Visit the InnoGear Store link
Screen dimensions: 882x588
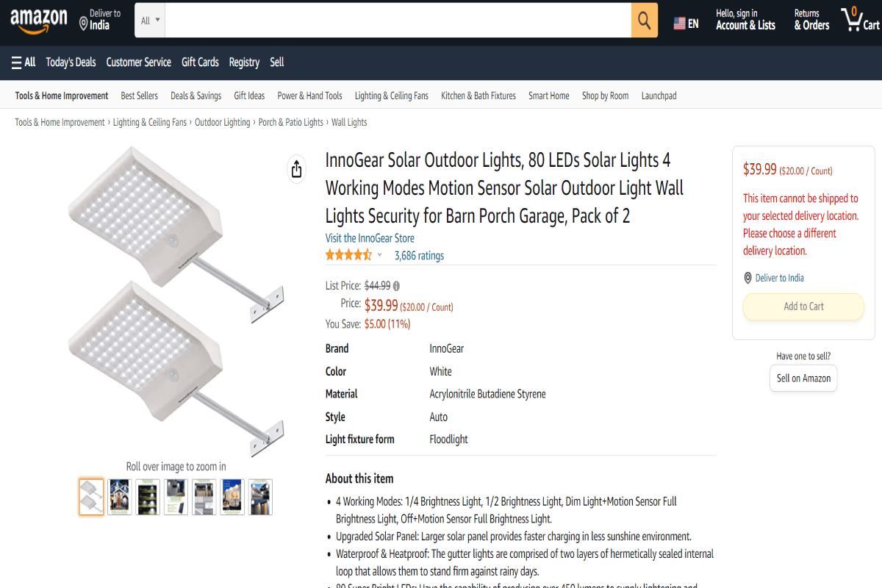pos(370,237)
